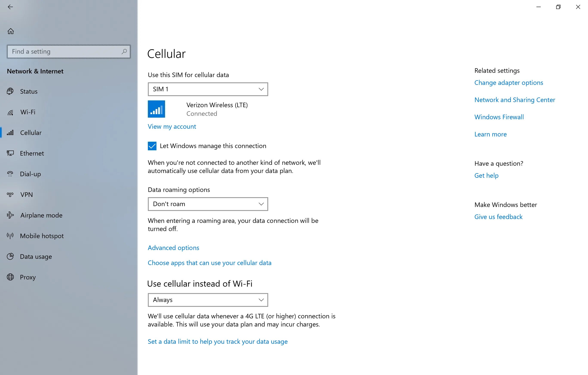Focus the Find a setting search box
Image resolution: width=588 pixels, height=375 pixels.
coord(69,52)
